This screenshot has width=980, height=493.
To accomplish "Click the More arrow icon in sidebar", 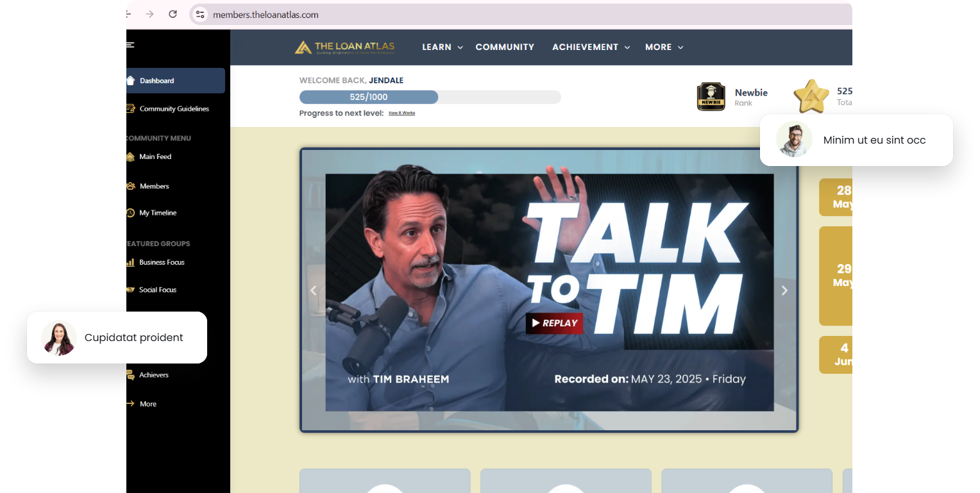I will pos(130,404).
